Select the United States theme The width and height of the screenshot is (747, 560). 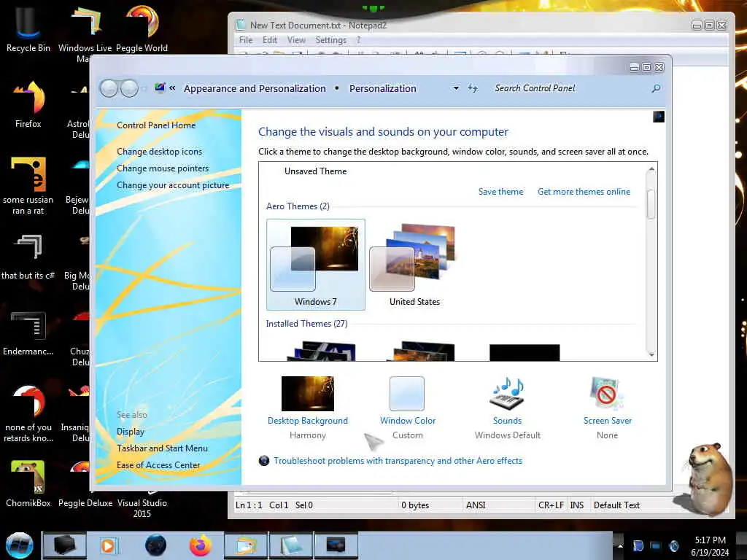[x=414, y=265]
